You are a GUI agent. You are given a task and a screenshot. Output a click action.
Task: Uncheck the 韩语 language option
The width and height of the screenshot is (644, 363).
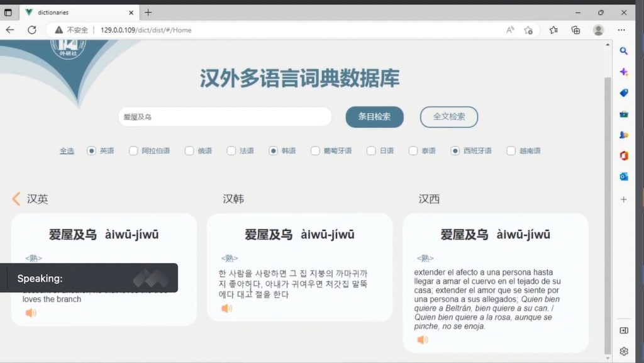pyautogui.click(x=274, y=151)
